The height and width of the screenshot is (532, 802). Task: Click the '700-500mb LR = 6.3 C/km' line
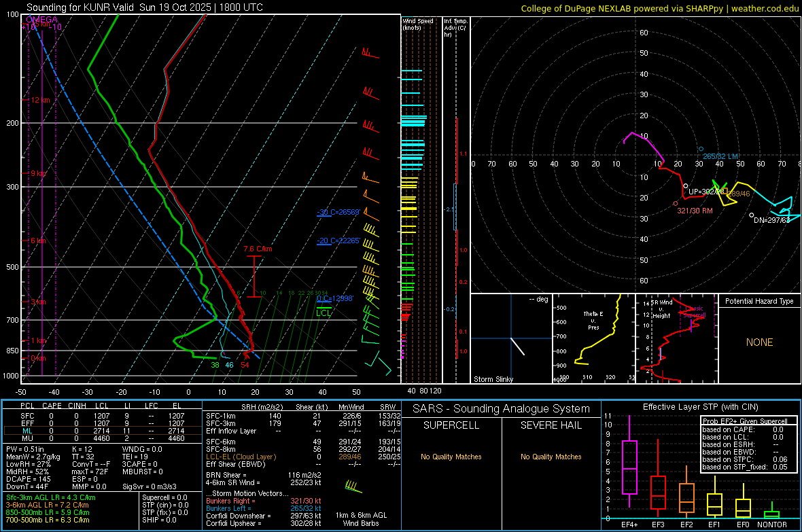tap(48, 520)
